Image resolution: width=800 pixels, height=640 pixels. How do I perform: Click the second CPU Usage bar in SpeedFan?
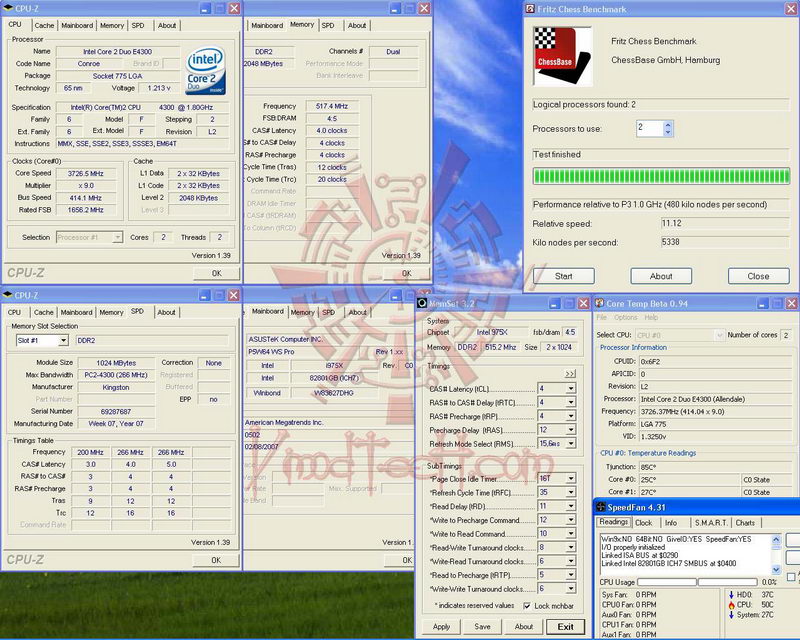point(728,582)
